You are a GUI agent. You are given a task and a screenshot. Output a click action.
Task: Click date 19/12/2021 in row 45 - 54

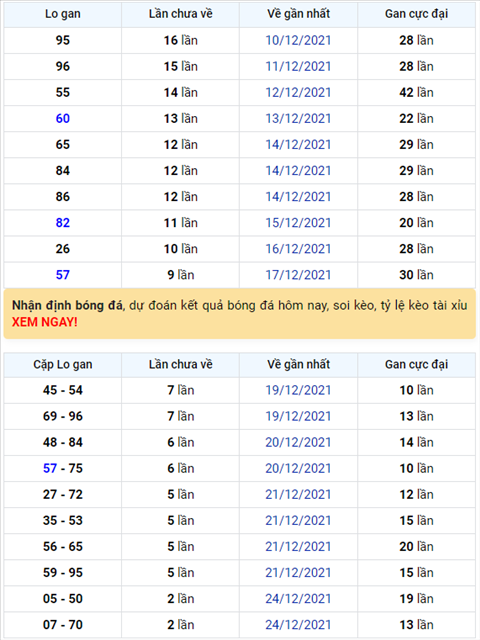pos(298,390)
